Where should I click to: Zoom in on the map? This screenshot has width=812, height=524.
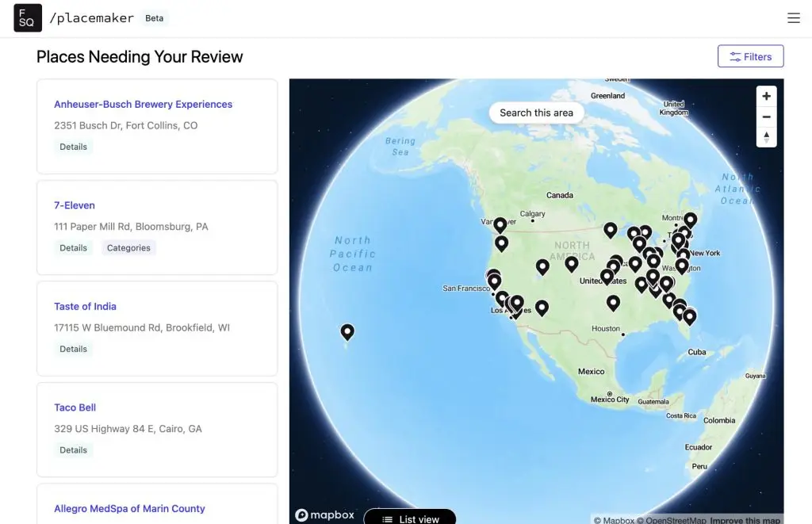(x=767, y=96)
